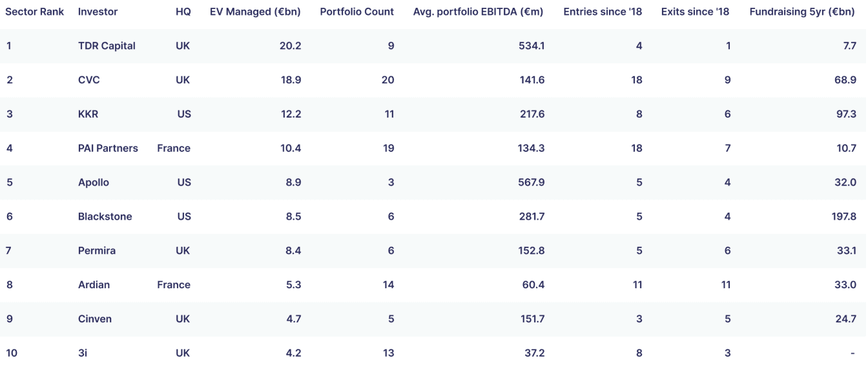This screenshot has height=367, width=868.
Task: Open the 3i investor name
Action: coord(83,353)
